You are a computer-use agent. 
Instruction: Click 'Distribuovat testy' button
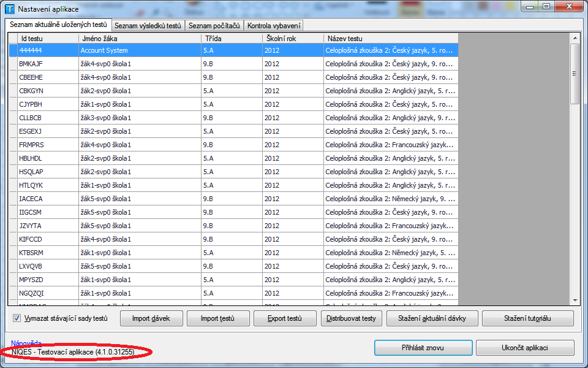pyautogui.click(x=352, y=318)
